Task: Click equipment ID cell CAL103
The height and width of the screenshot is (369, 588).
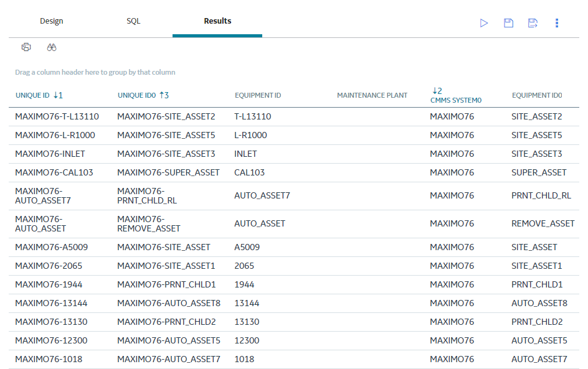Action: click(x=249, y=173)
